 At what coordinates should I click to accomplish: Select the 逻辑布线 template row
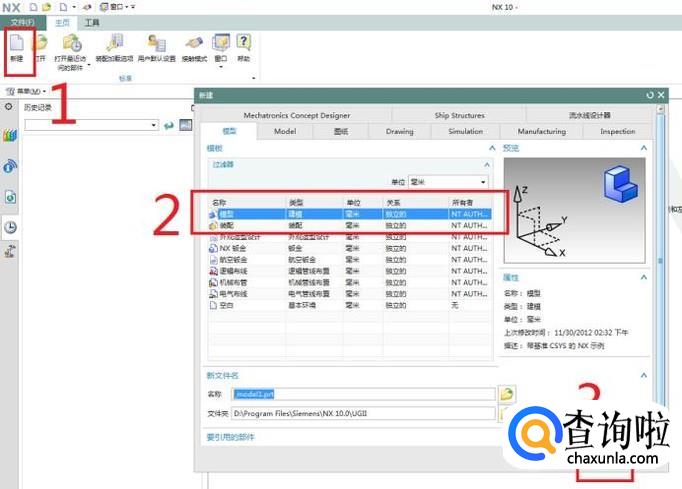pos(350,271)
